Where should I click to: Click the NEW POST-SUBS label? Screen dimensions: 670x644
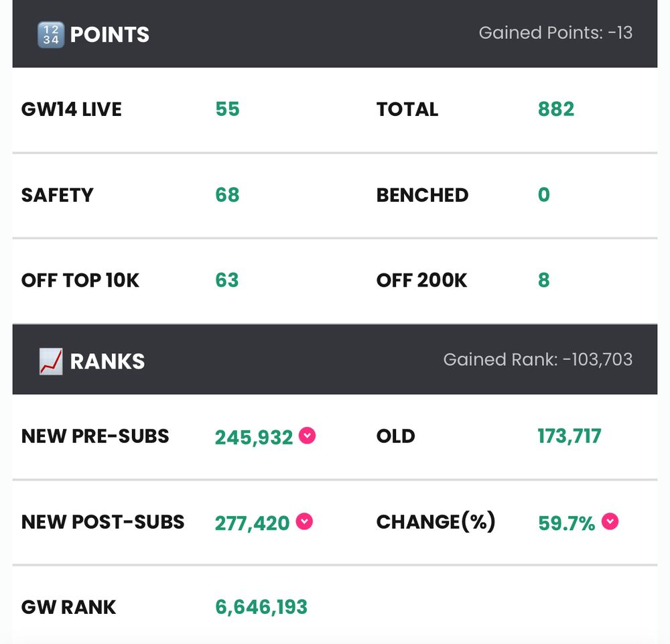pyautogui.click(x=103, y=522)
